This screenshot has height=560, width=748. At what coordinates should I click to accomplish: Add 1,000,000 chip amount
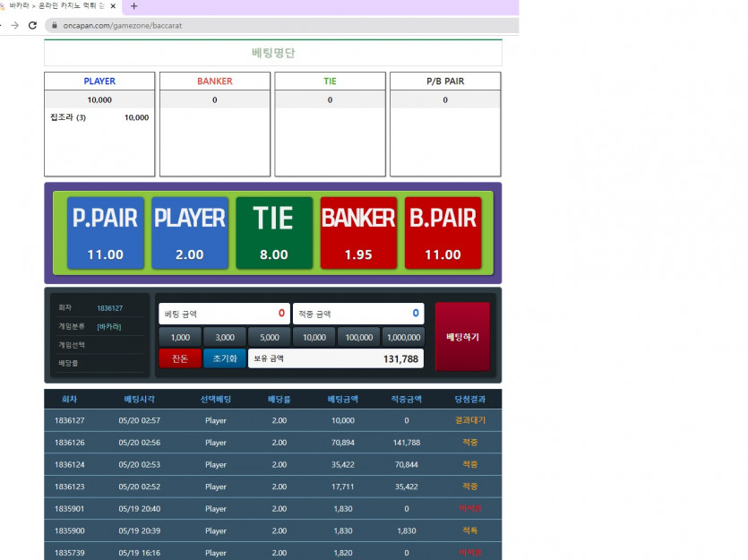[404, 337]
